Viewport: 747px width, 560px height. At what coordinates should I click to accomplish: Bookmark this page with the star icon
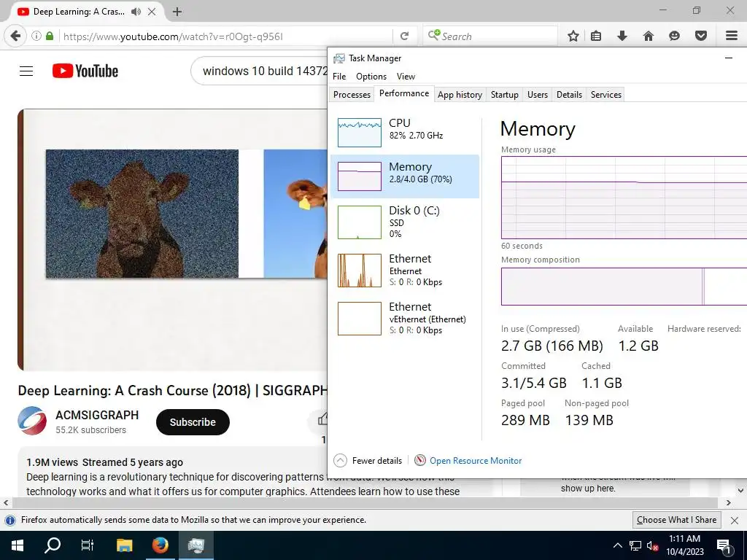click(573, 36)
